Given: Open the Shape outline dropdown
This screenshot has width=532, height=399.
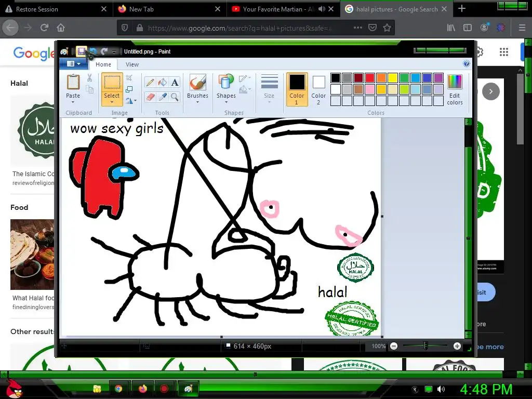Looking at the screenshot, I should pyautogui.click(x=245, y=79).
